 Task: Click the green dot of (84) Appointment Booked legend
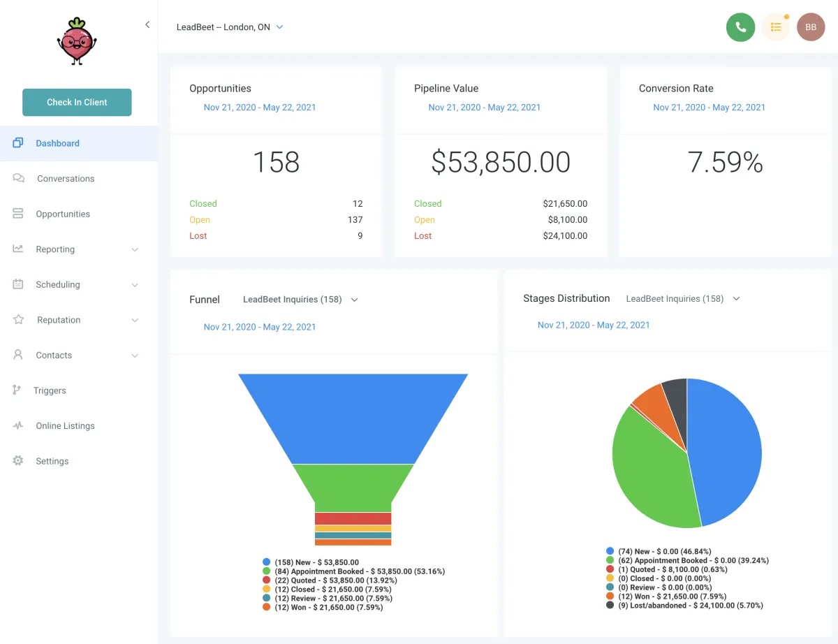[266, 571]
